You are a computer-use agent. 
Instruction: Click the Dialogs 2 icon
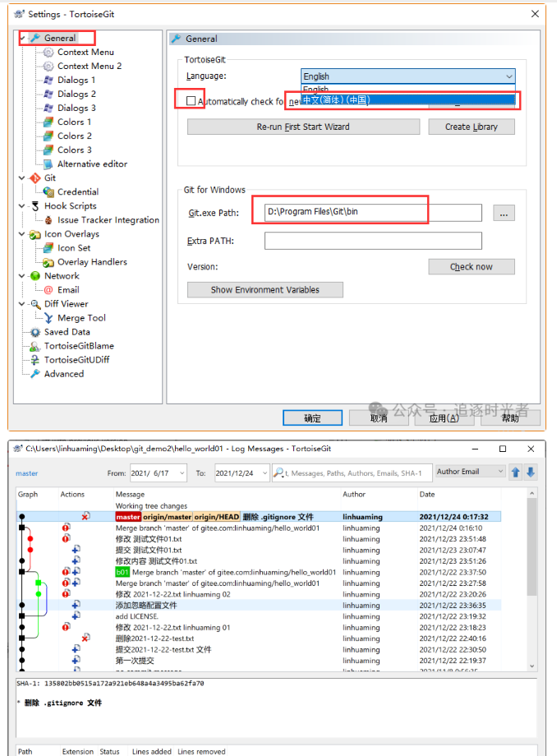point(48,94)
